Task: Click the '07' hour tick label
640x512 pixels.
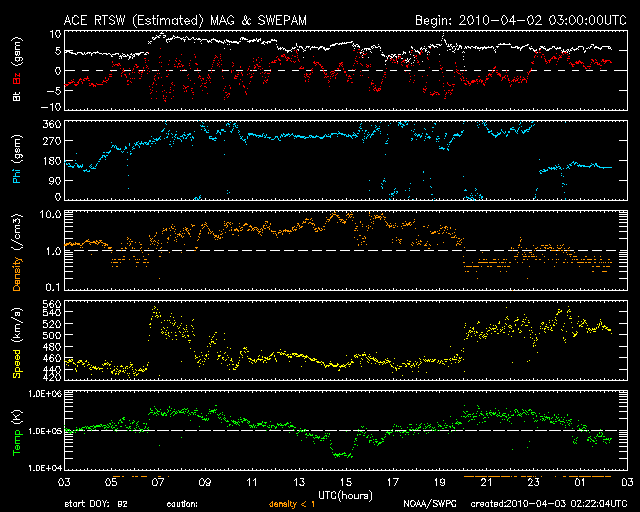Action: (x=158, y=482)
